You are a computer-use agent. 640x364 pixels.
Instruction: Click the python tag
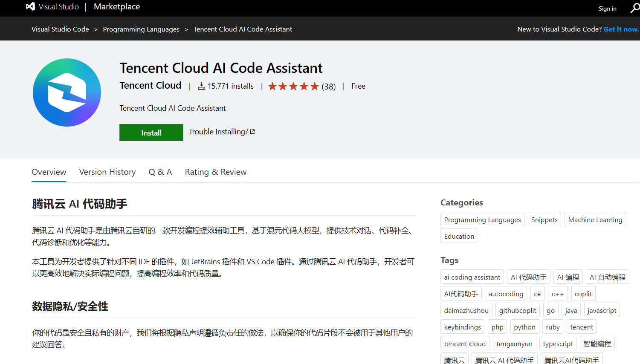click(524, 327)
